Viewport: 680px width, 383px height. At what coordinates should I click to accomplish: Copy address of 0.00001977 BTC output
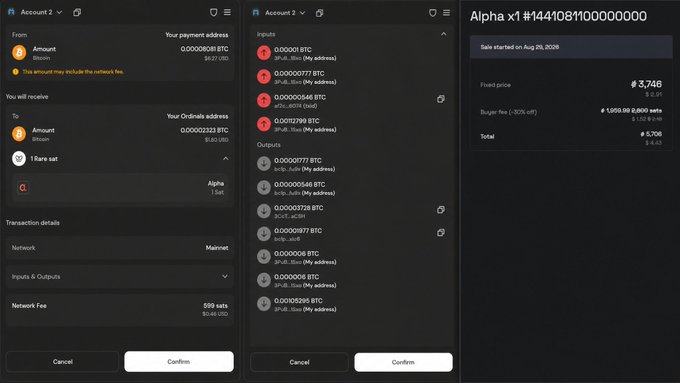[x=441, y=233]
